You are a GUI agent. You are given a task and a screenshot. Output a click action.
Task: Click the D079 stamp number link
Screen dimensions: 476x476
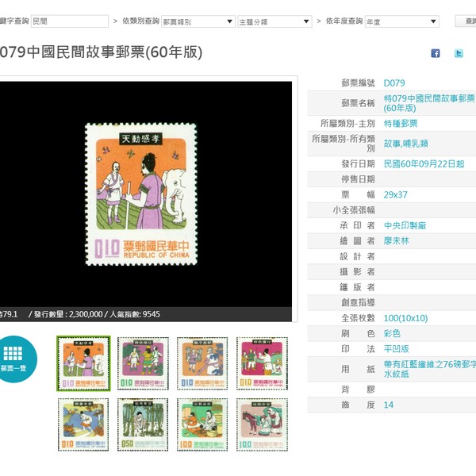click(x=394, y=83)
